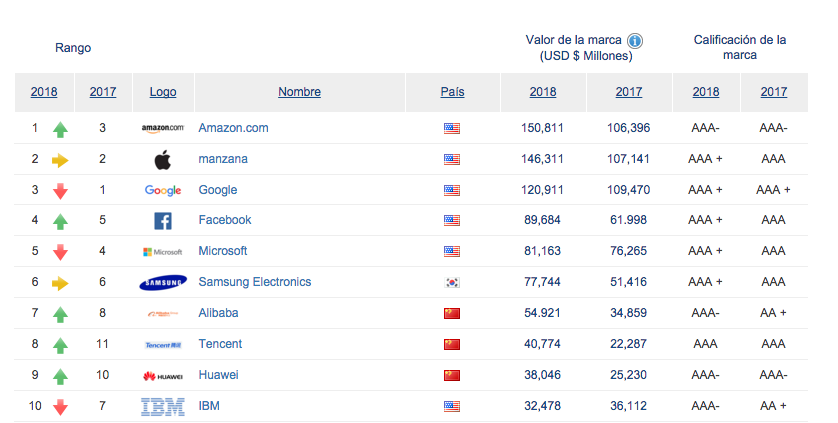Screen dimensions: 838x423
Task: Sort by 2017 brand value header
Action: [x=628, y=92]
